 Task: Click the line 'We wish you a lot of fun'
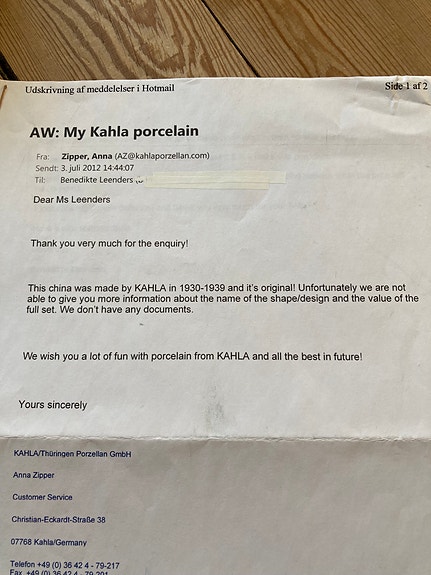[x=193, y=356]
